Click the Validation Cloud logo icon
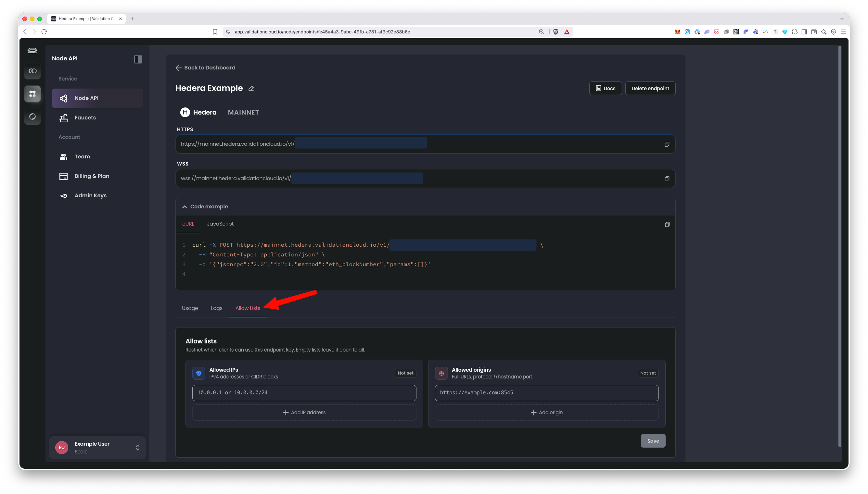The image size is (868, 494). [32, 51]
